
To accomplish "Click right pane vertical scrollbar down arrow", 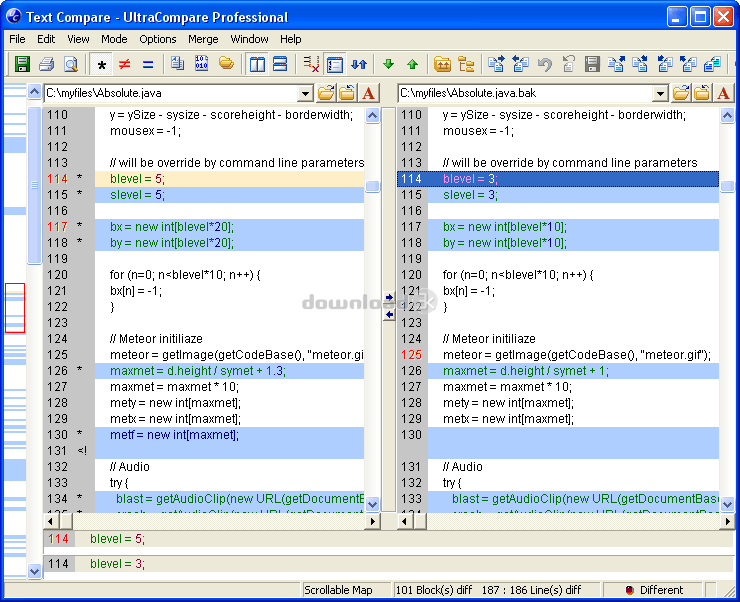I will 728,504.
